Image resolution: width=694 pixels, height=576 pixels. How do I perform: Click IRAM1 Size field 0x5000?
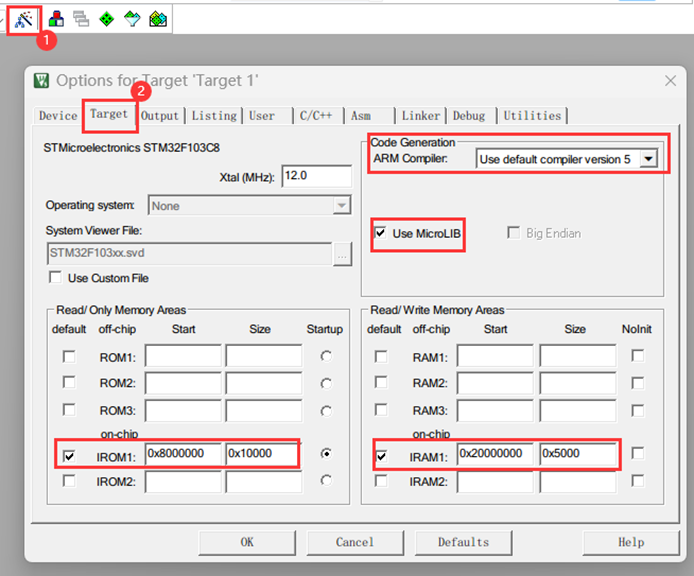point(578,453)
